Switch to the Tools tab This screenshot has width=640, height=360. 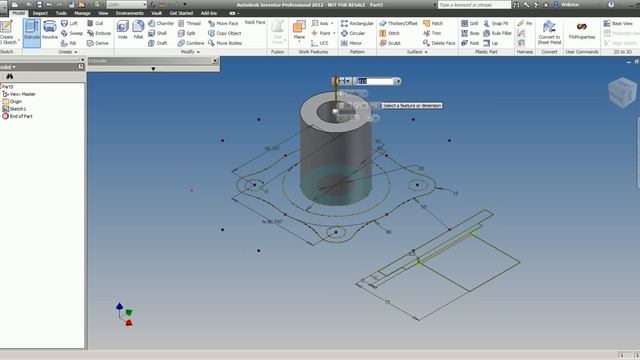(61, 13)
